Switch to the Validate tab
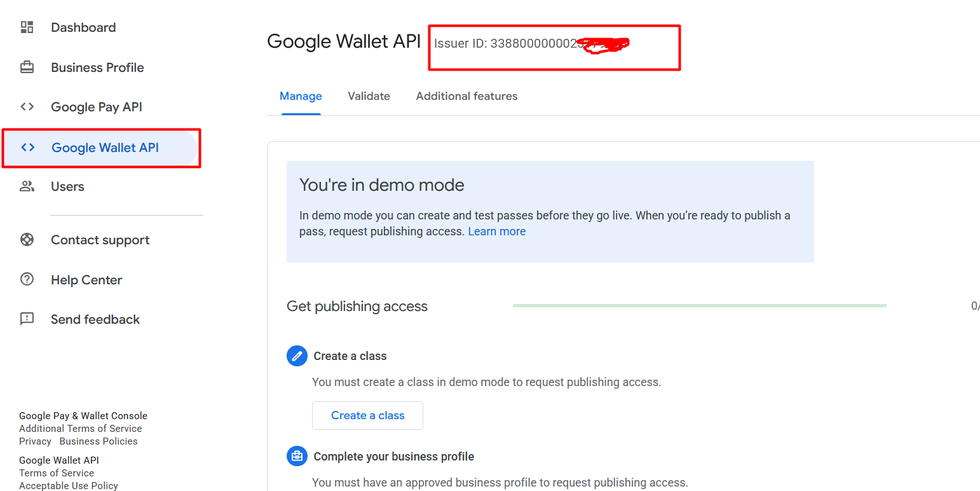This screenshot has height=491, width=980. tap(369, 96)
